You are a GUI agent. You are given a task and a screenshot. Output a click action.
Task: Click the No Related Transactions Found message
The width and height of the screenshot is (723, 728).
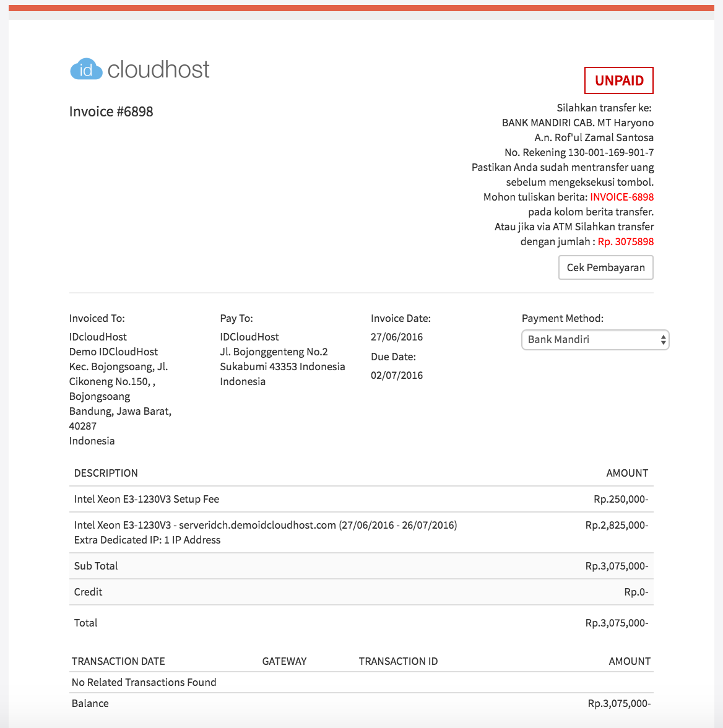[x=144, y=682]
